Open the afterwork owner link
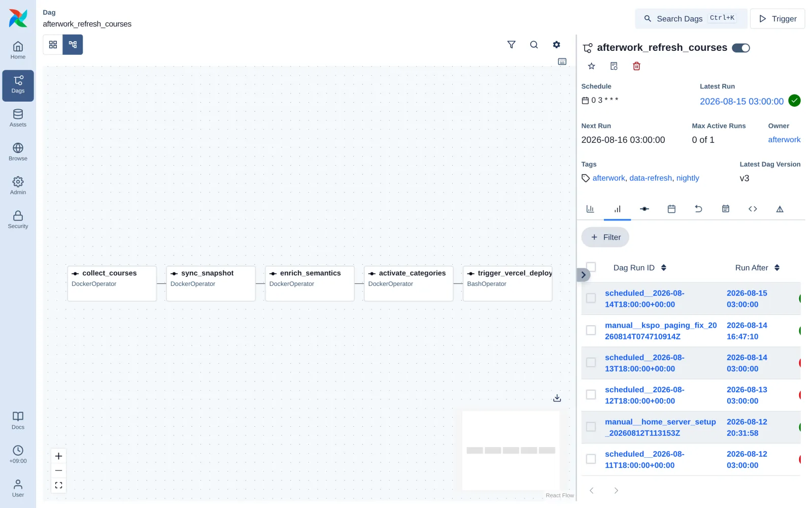The image size is (812, 508). [x=784, y=140]
